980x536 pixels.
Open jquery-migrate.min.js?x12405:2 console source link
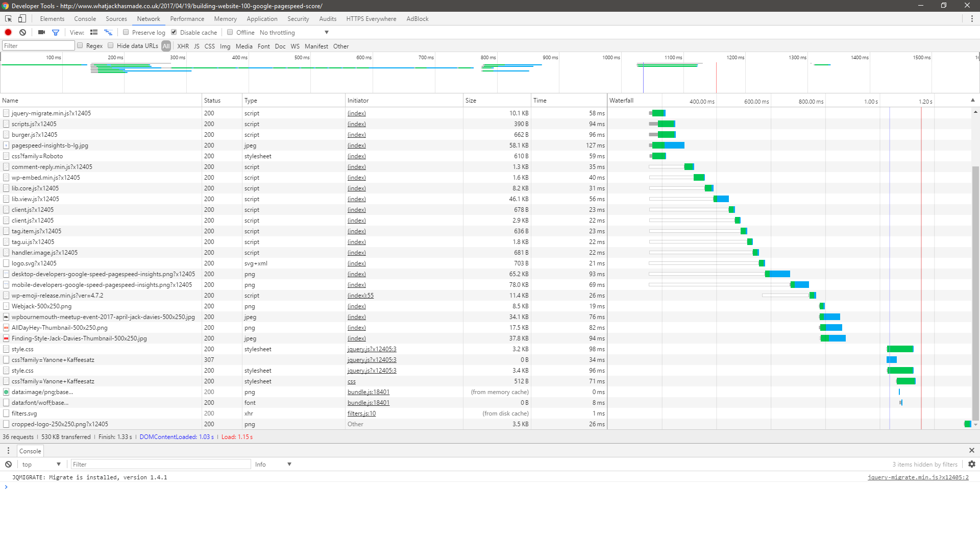[x=918, y=477]
